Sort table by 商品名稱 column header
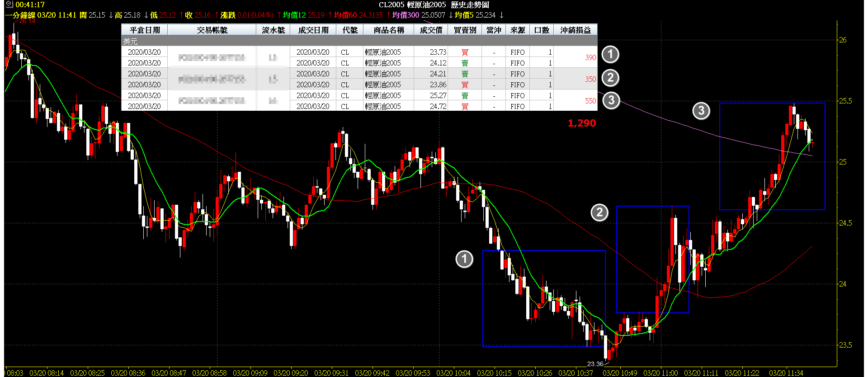The height and width of the screenshot is (377, 868). tap(389, 30)
